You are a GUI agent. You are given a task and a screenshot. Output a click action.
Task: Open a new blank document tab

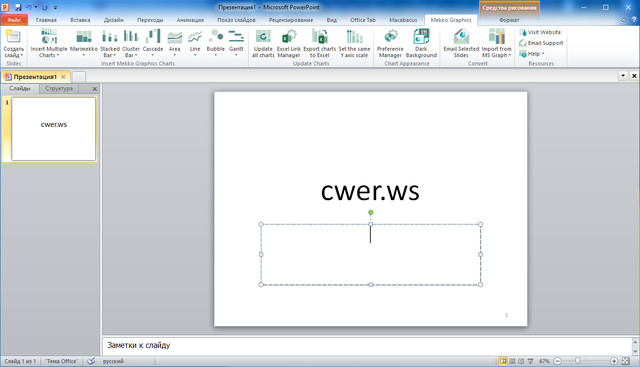tap(79, 76)
